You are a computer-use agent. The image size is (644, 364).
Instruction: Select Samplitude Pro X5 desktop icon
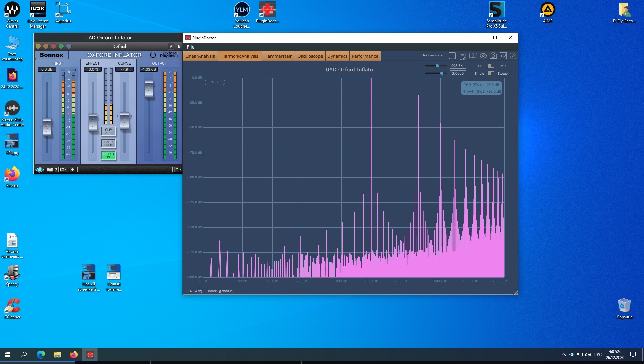click(x=497, y=15)
